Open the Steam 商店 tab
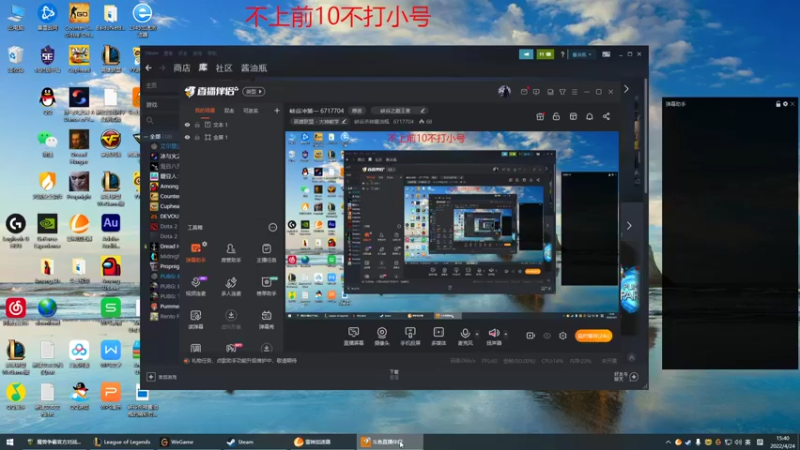Screen dimensions: 800x450 (182, 68)
